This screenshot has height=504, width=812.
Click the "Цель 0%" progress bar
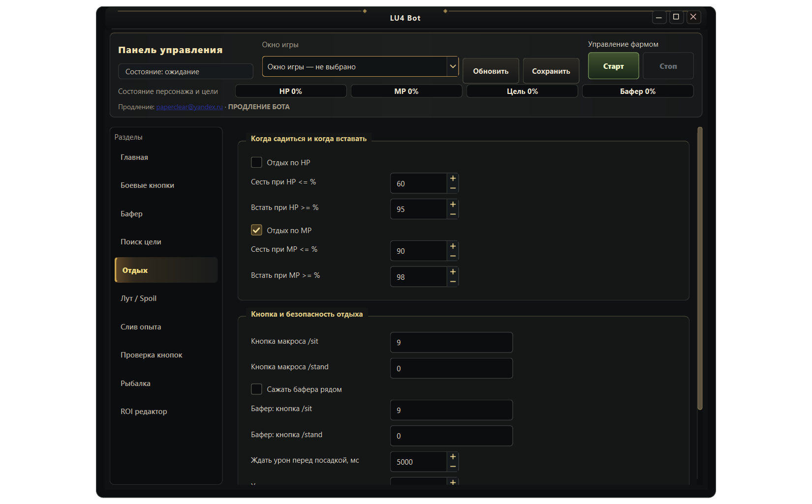click(522, 91)
